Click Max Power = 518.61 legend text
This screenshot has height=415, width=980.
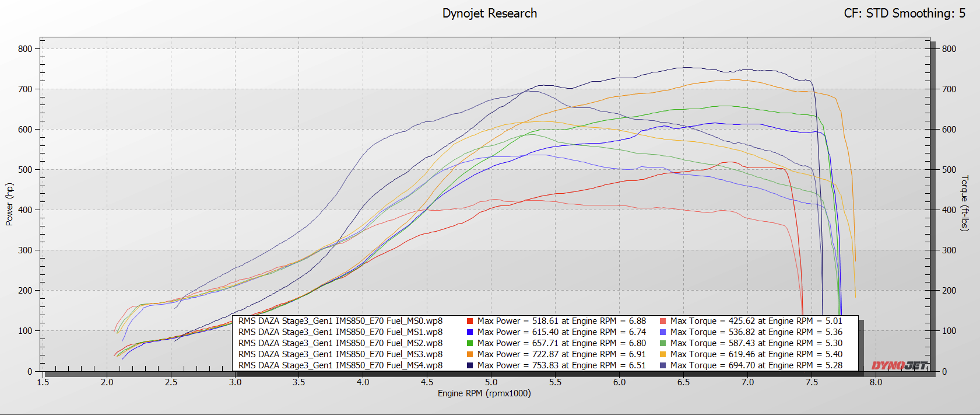(x=561, y=321)
